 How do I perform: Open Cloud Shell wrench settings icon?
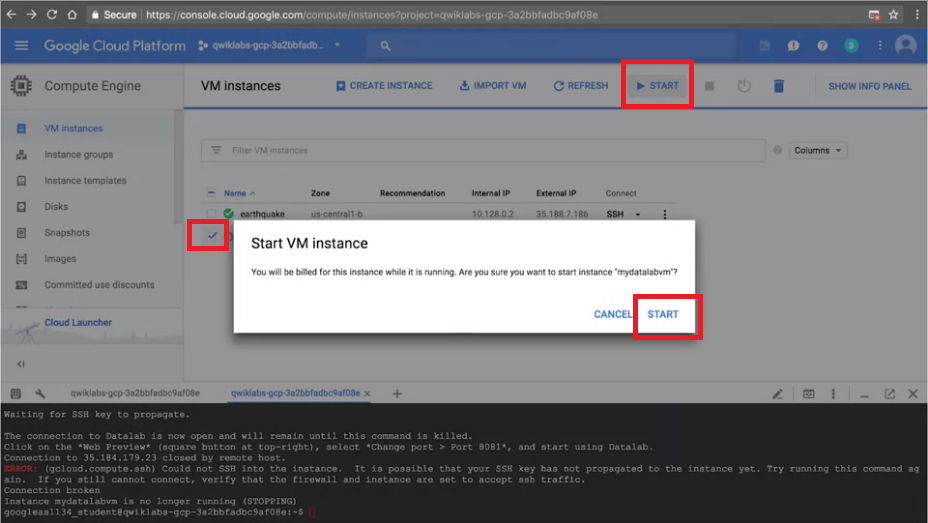[40, 393]
